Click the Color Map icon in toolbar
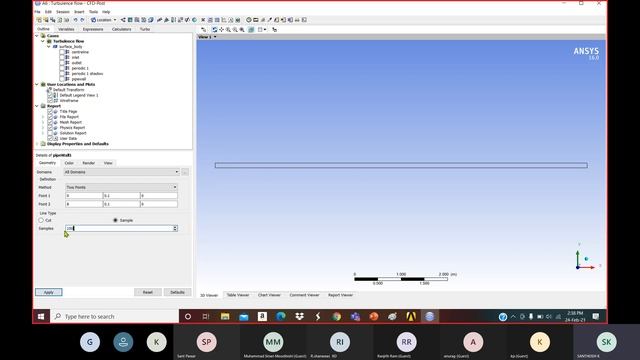640x360 pixels. (194, 20)
